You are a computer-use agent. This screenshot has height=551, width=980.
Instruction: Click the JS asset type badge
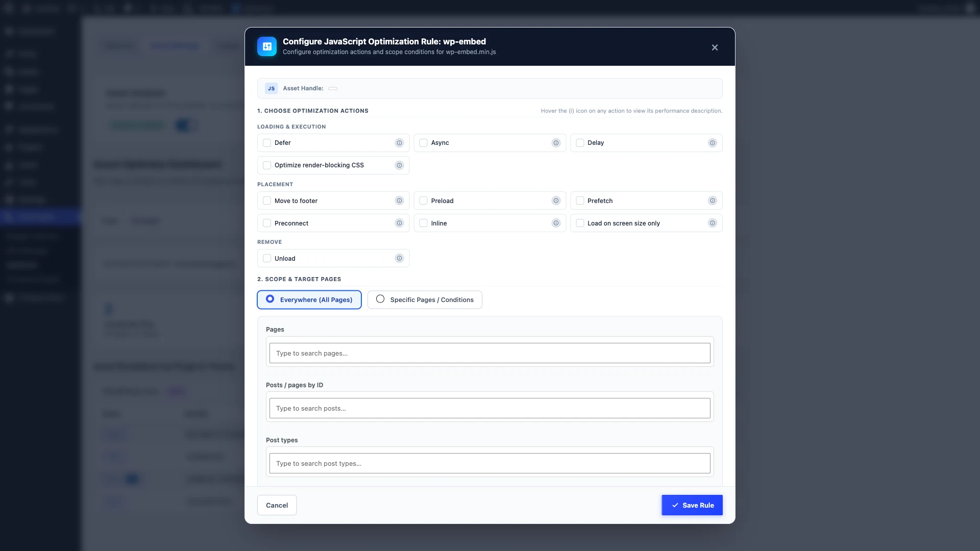click(271, 88)
